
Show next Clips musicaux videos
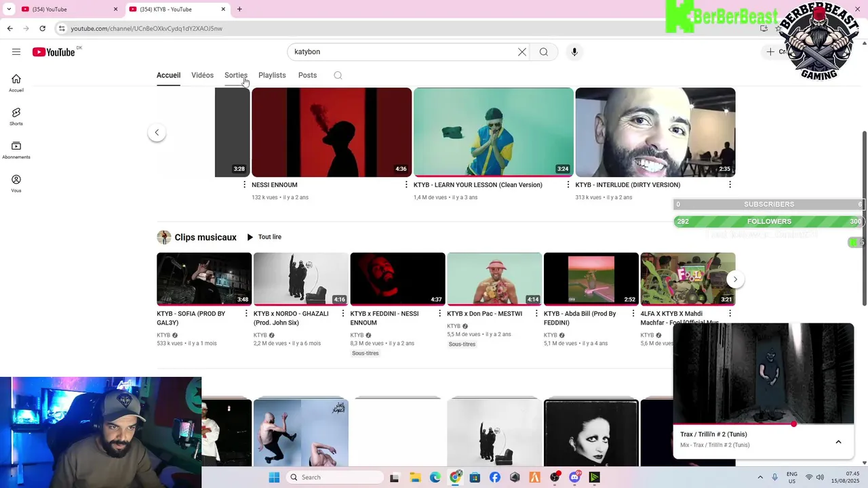coord(735,279)
